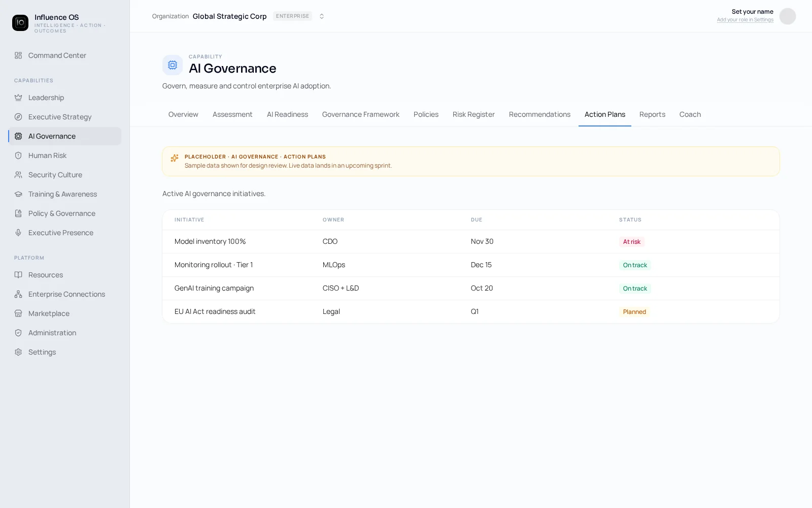
Task: Open Marketplace sidebar link
Action: [65, 313]
